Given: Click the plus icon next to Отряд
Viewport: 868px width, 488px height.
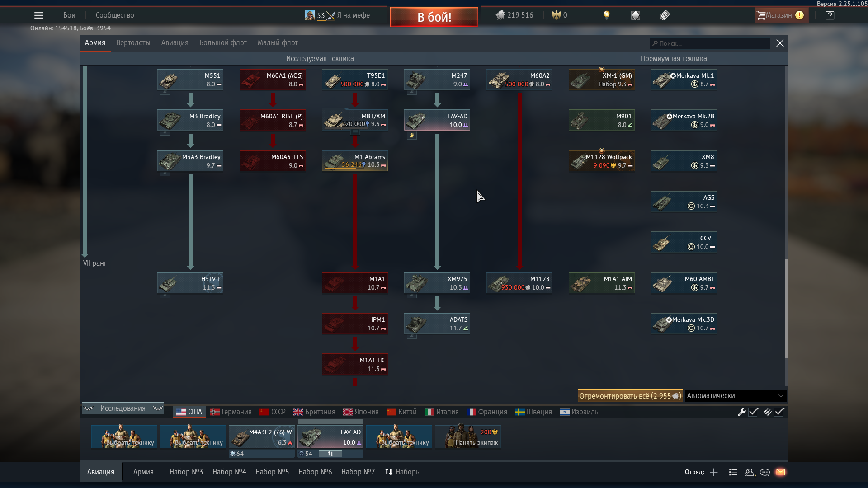Looking at the screenshot, I should click(x=714, y=472).
